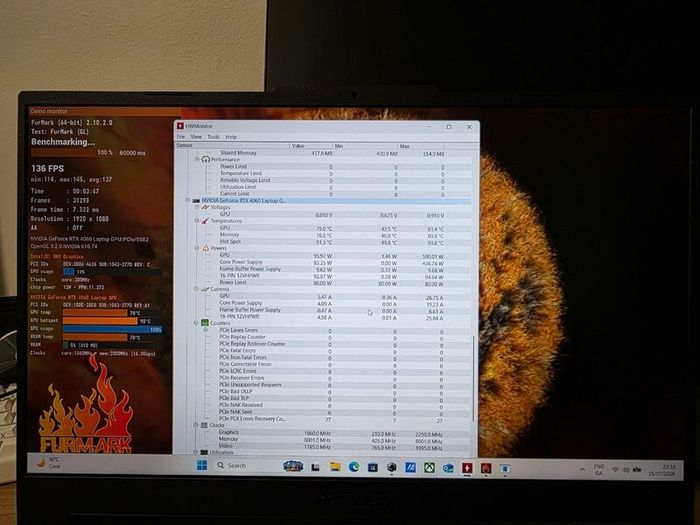The image size is (700, 525).
Task: Collapse the Powers tree node
Action: point(196,248)
